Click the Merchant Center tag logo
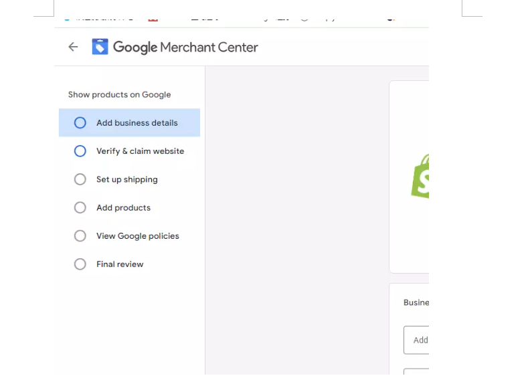This screenshot has height=392, width=532. click(x=100, y=47)
